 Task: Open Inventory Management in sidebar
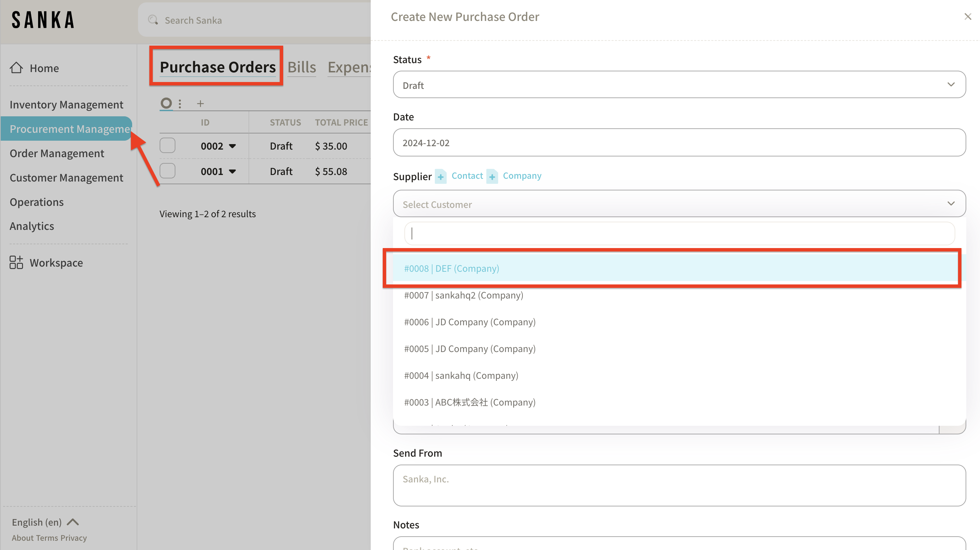(66, 104)
